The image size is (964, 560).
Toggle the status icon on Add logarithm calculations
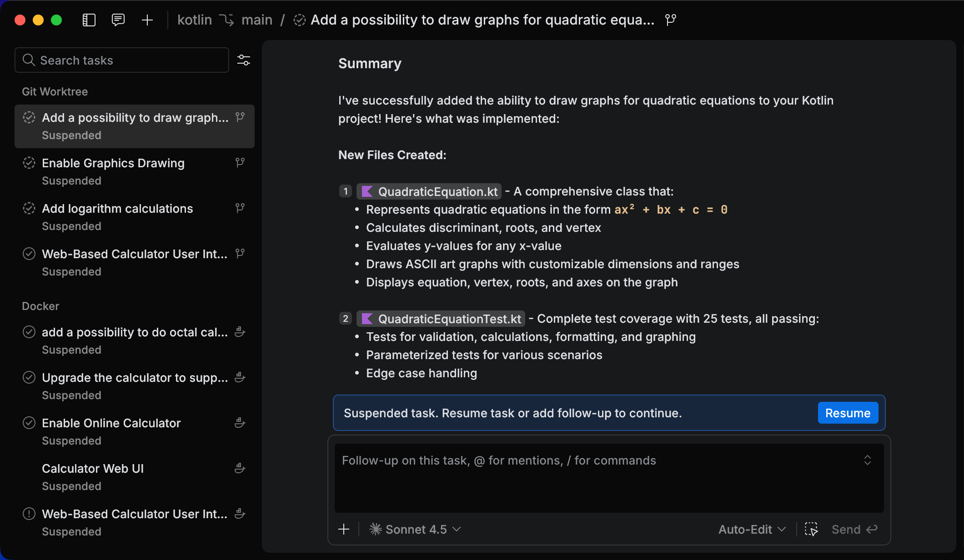[29, 208]
